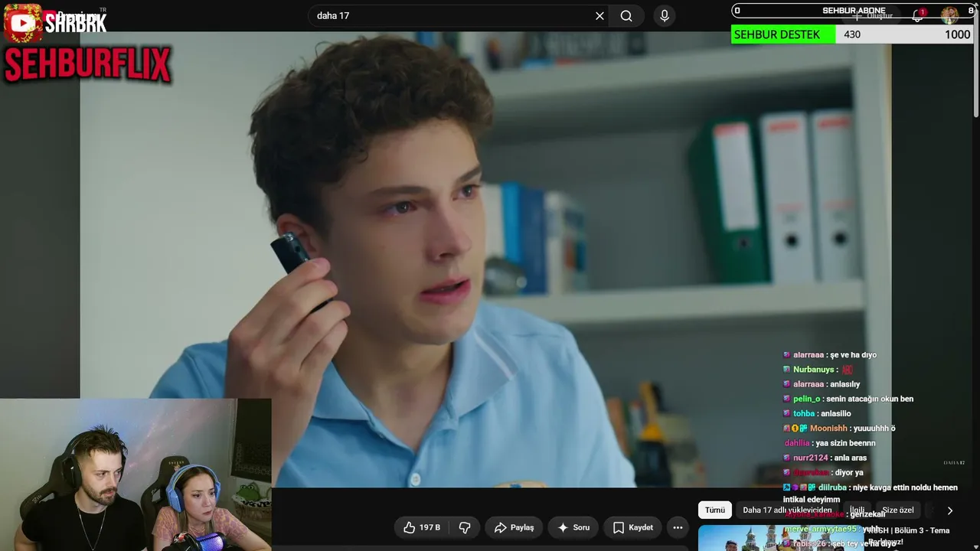Click chat message 'yaa sizin beennn'

[845, 443]
